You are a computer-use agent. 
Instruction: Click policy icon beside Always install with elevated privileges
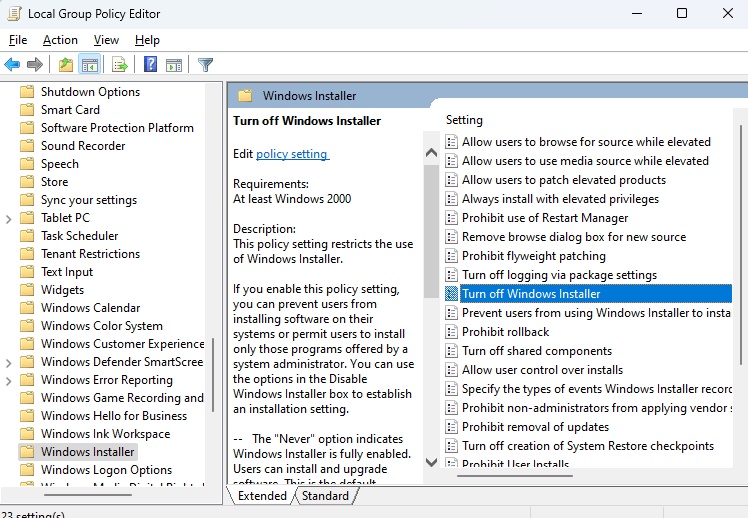click(451, 199)
